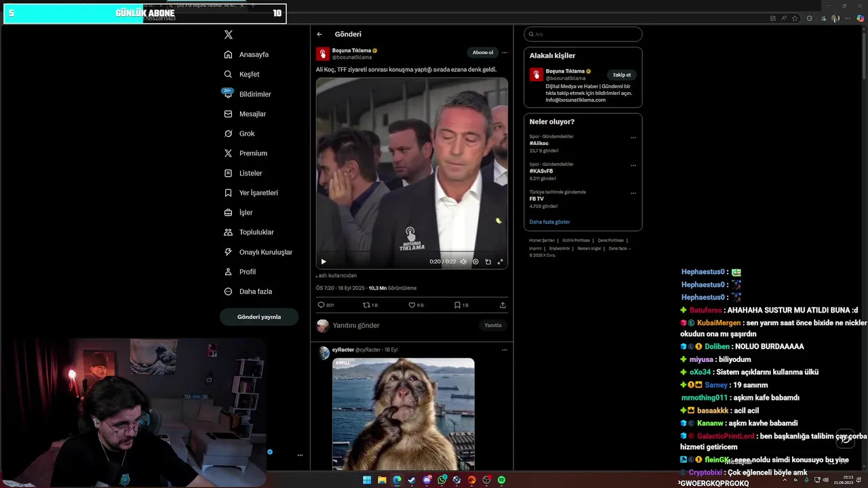868x488 pixels.
Task: Open Yer İşaretleri bookmarks
Action: 251,192
